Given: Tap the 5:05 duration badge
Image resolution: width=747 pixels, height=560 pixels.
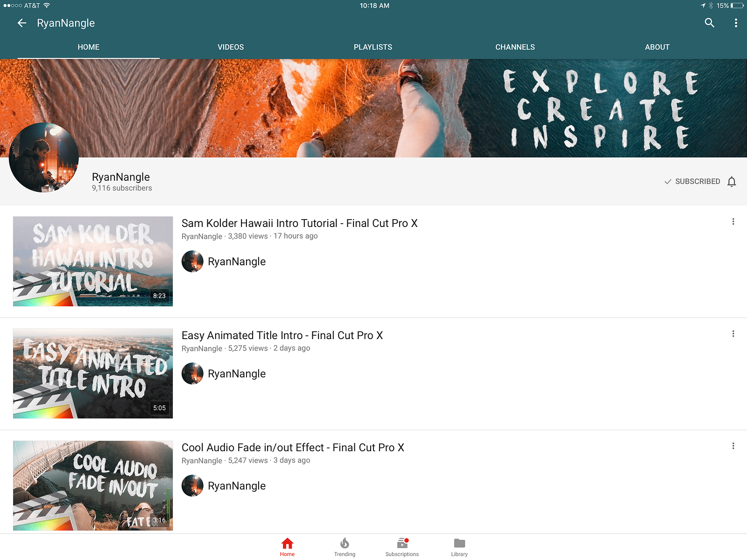Looking at the screenshot, I should [x=159, y=408].
